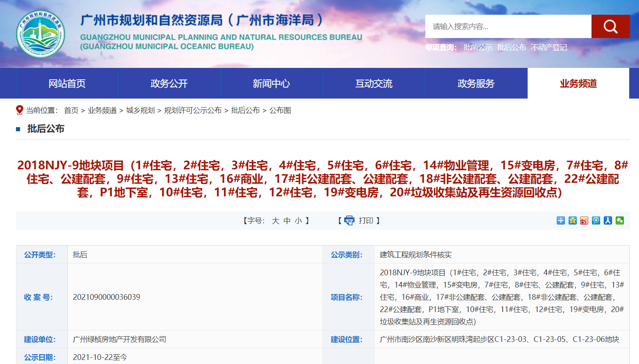Click case number 2021090000036039
Viewport: 639px width, 364px height.
106,297
